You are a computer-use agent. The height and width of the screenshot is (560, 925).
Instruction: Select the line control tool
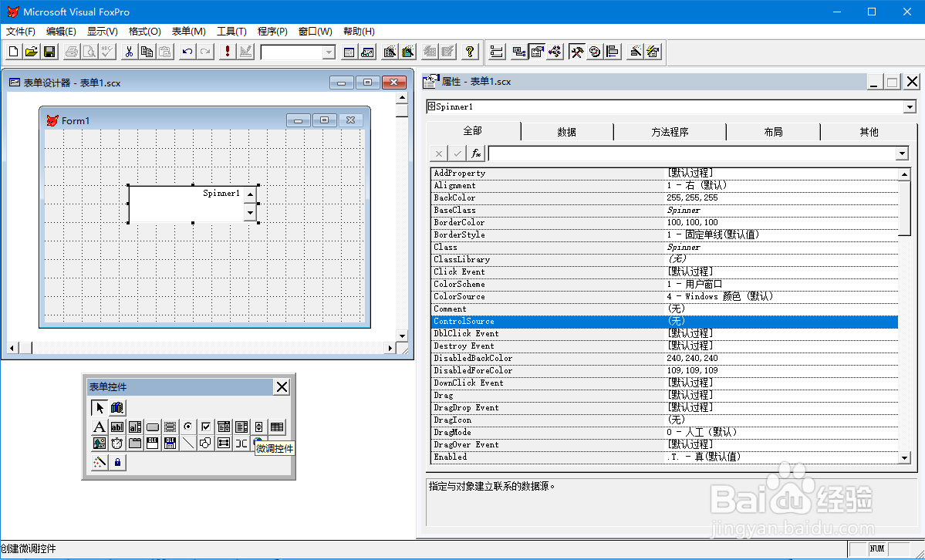(x=187, y=444)
